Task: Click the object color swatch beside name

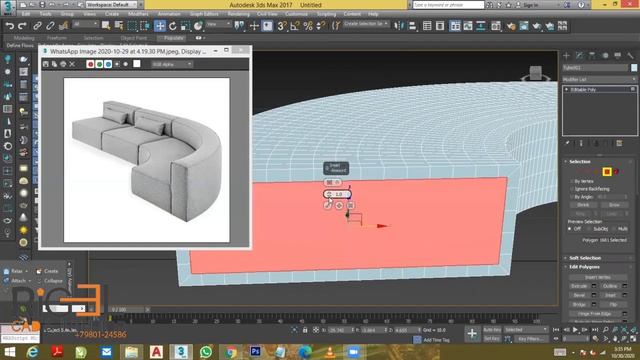Action: (634, 68)
